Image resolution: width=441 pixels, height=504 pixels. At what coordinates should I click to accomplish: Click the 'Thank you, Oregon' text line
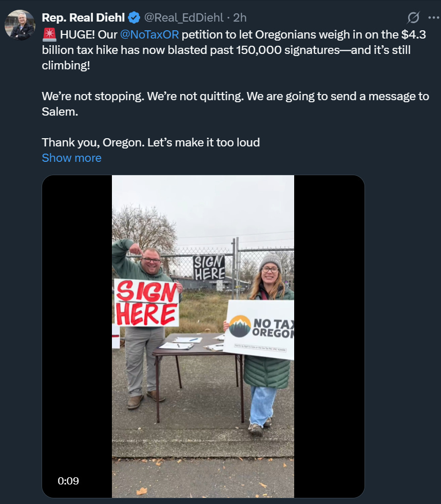(150, 142)
